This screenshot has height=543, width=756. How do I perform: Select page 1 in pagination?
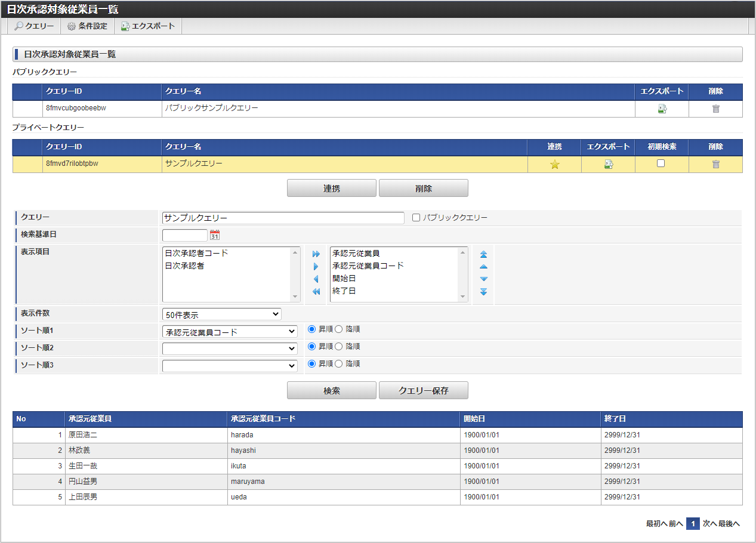point(693,524)
